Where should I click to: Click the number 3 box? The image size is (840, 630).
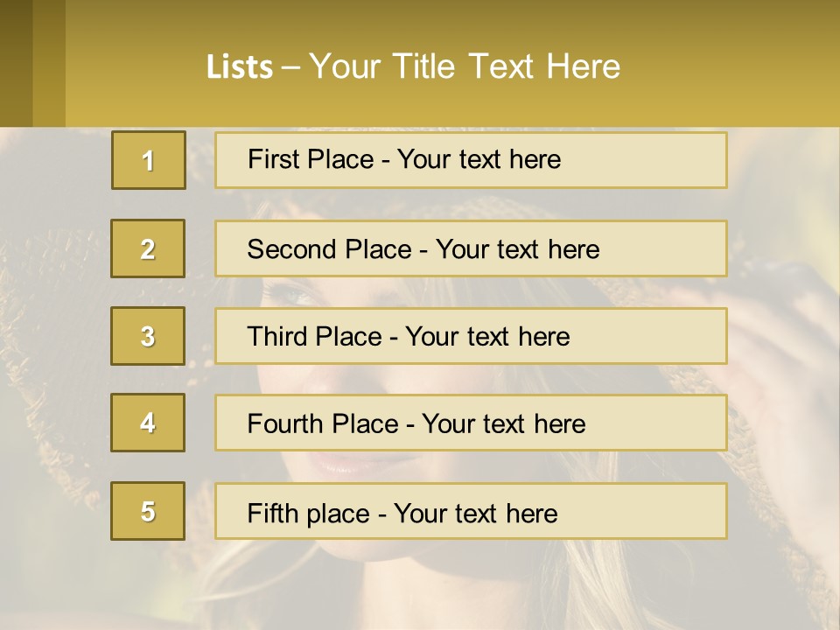coord(148,336)
